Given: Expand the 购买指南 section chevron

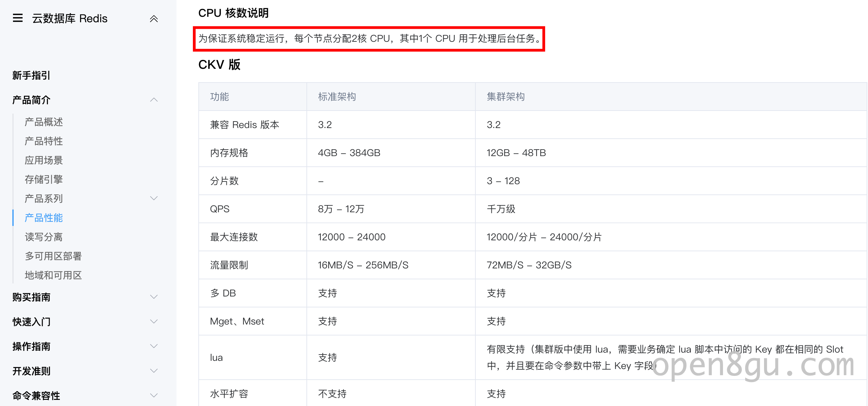Looking at the screenshot, I should point(154,297).
